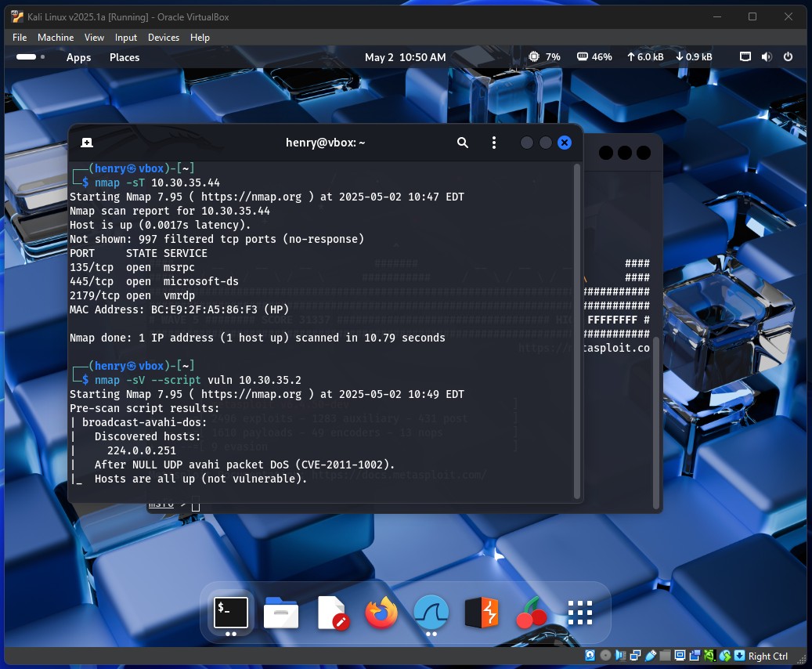Click the '135/tcp open msrpc' row
Screen dimensions: 812x669
pos(132,267)
